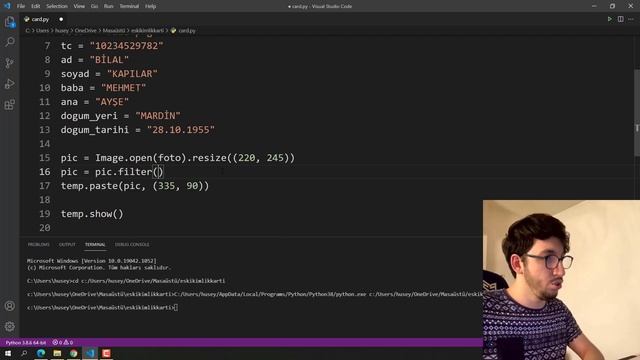This screenshot has height=360, width=640.
Task: Open editor More Actions ellipsis
Action: [631, 19]
